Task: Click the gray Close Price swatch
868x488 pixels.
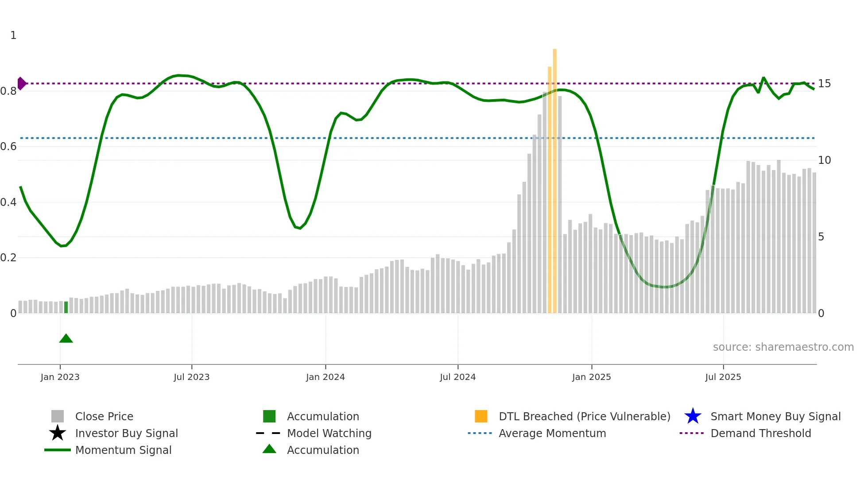Action: [x=58, y=416]
